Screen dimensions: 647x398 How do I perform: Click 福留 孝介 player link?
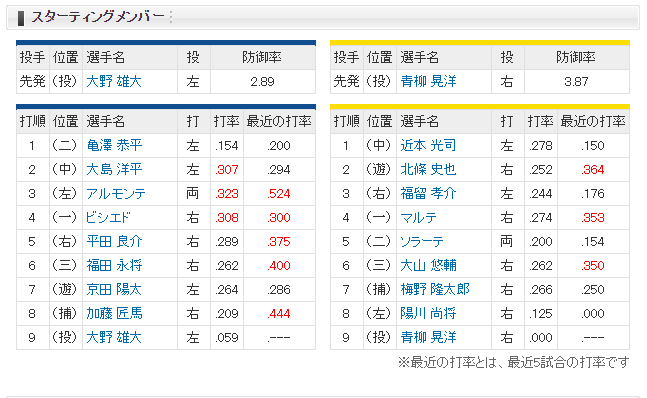(x=428, y=193)
